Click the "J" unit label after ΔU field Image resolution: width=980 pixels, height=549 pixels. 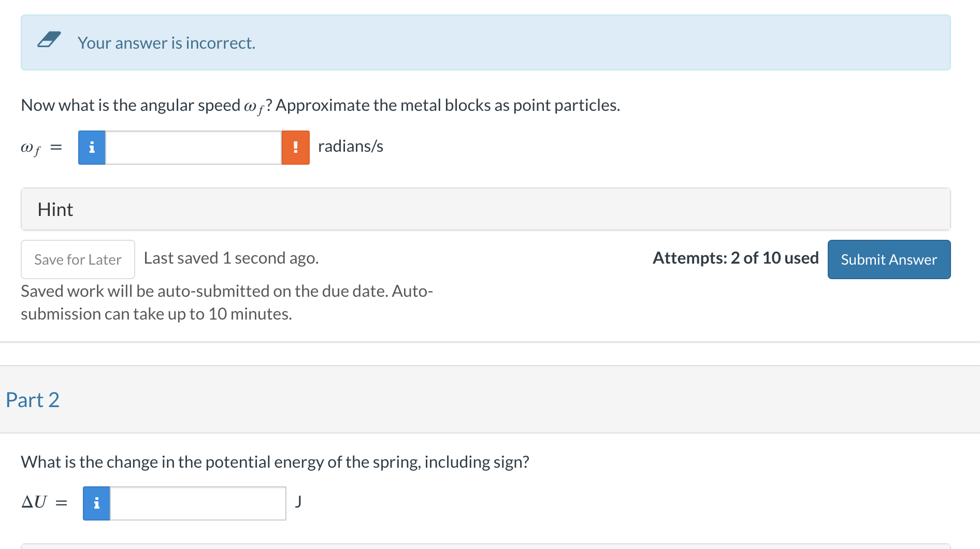(298, 501)
